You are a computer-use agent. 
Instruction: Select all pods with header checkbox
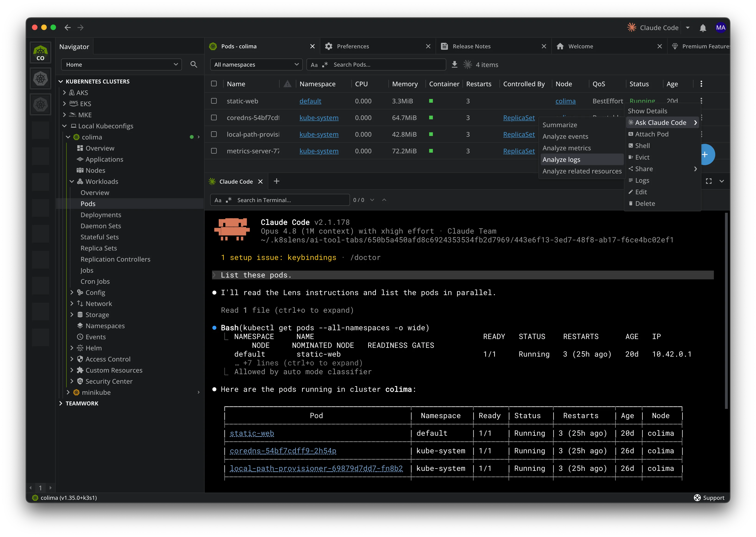click(214, 84)
